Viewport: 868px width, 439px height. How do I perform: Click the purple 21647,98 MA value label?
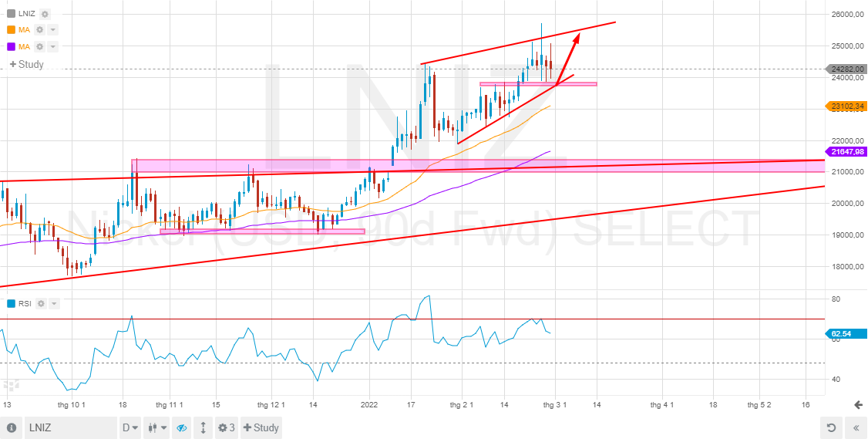coord(847,151)
